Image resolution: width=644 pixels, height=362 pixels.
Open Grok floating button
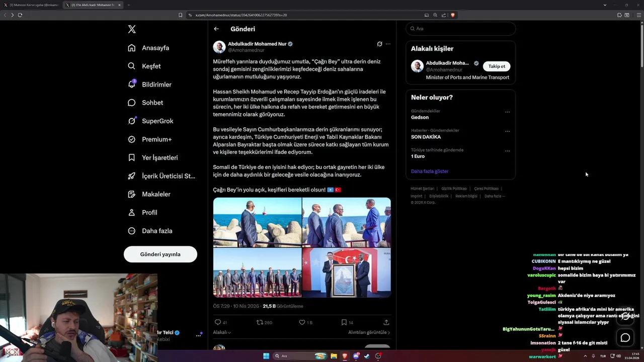(625, 316)
